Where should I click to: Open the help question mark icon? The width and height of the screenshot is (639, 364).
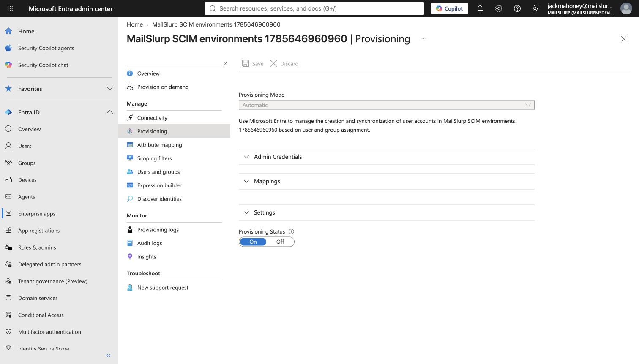tap(517, 8)
